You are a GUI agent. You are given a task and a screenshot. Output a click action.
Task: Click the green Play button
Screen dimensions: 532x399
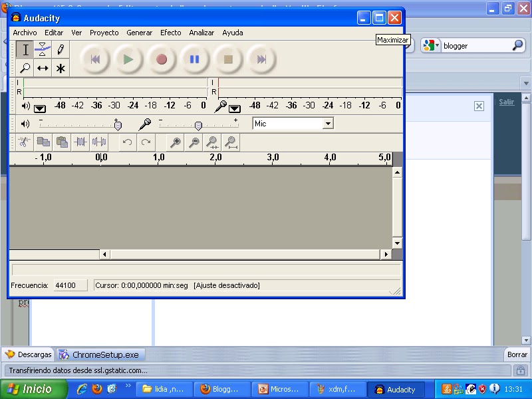(x=128, y=59)
